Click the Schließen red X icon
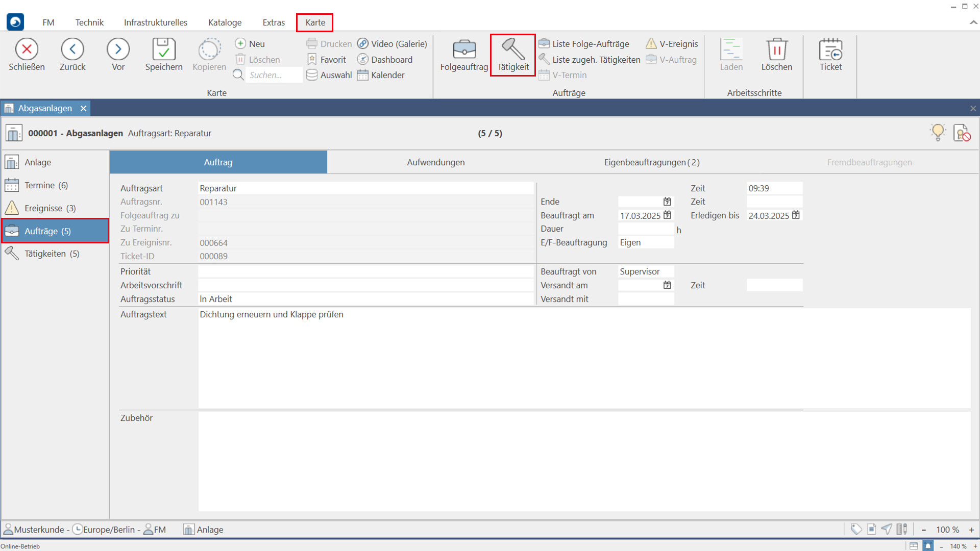Viewport: 980px width, 551px height. [x=27, y=49]
